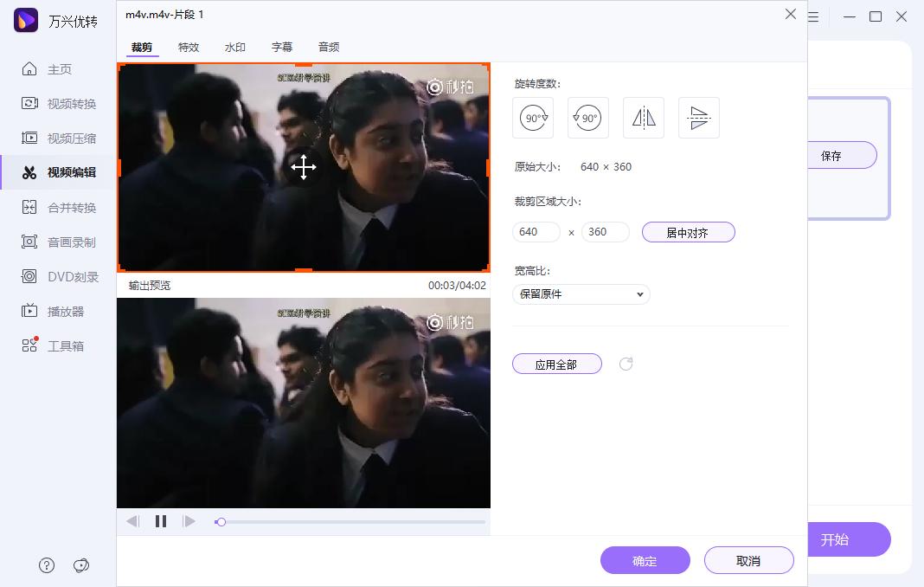This screenshot has height=587, width=924.
Task: Open the 宽高比 aspect ratio dropdown
Action: pos(581,293)
